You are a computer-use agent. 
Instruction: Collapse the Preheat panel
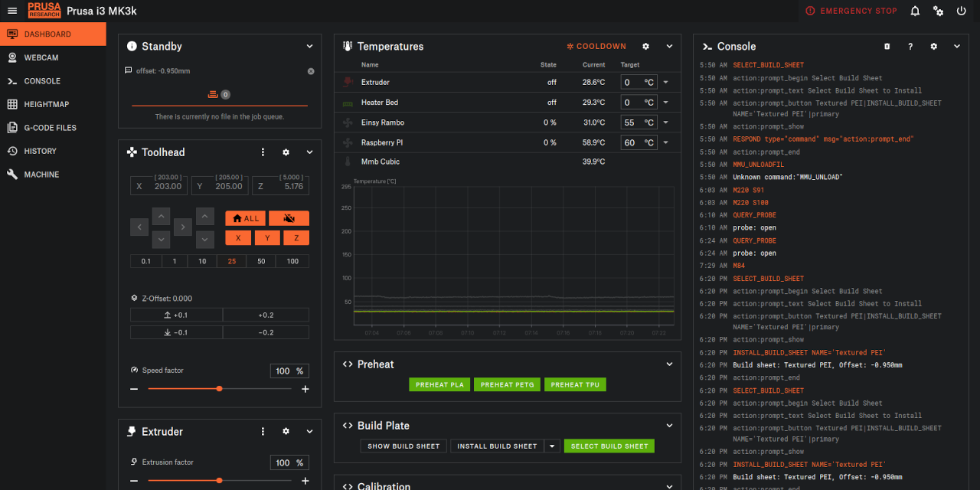click(668, 364)
